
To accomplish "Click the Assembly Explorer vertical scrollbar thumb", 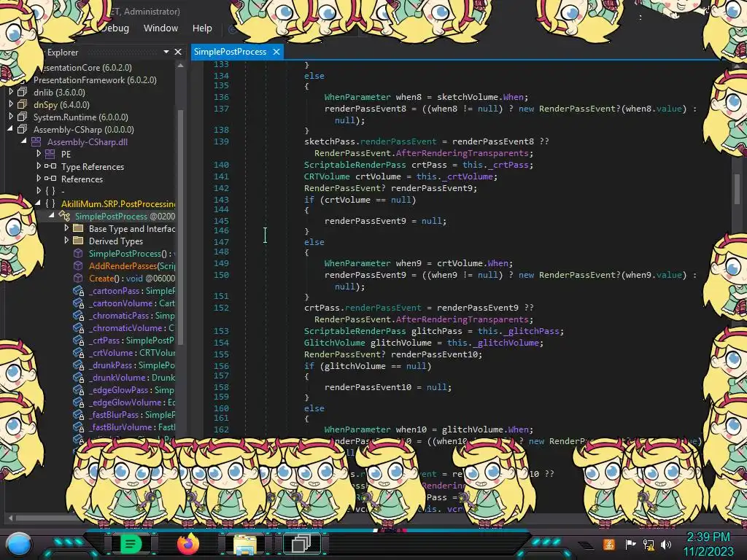I will pyautogui.click(x=181, y=226).
